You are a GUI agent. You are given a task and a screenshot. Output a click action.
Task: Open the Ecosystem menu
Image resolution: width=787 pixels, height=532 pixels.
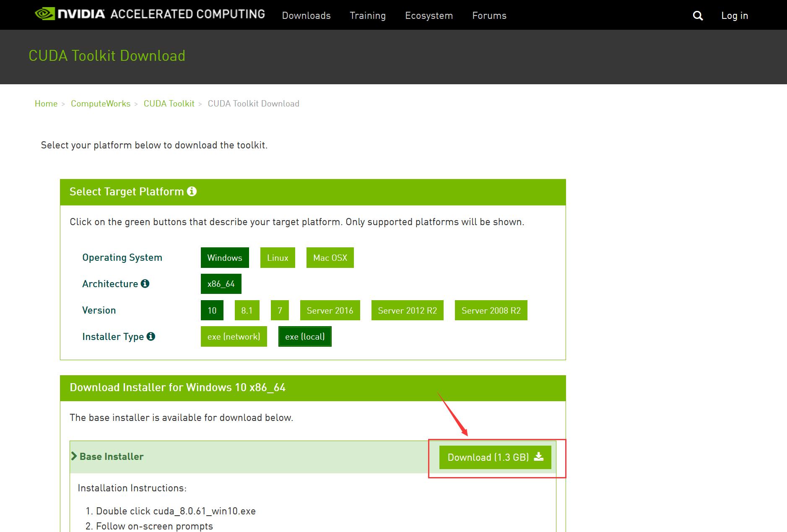(x=429, y=16)
